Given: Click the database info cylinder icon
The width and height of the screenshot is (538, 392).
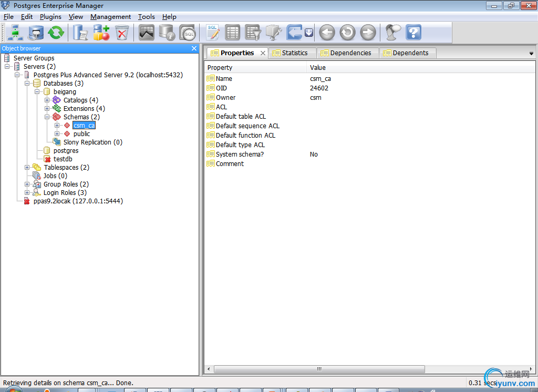Looking at the screenshot, I should pos(167,33).
